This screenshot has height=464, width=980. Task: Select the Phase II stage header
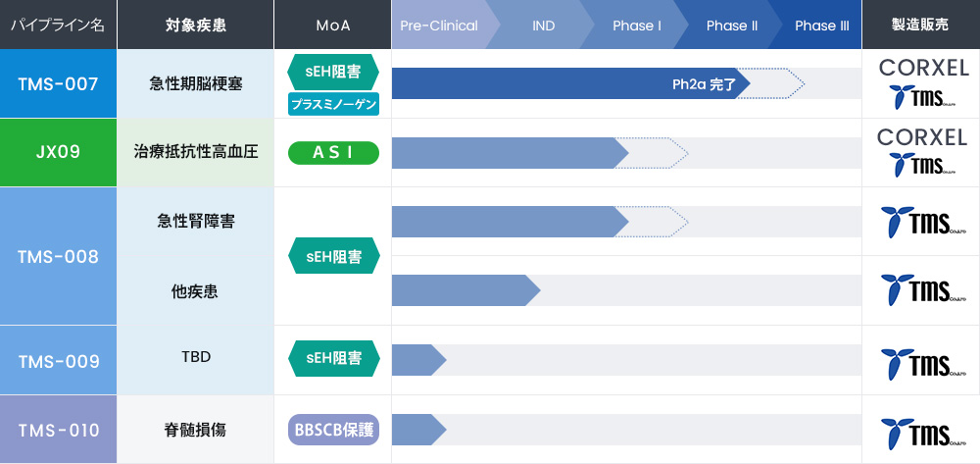(x=725, y=26)
